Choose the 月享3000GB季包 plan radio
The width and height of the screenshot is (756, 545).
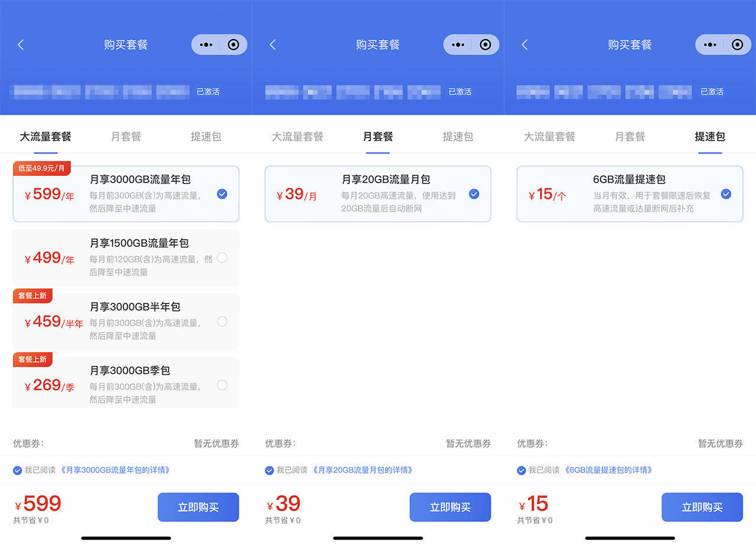pyautogui.click(x=222, y=385)
